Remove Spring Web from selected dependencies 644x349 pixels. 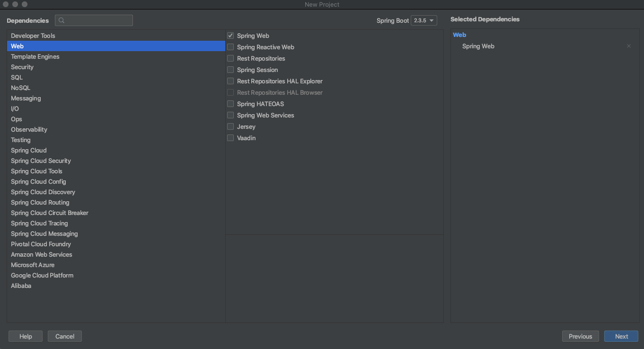click(629, 46)
